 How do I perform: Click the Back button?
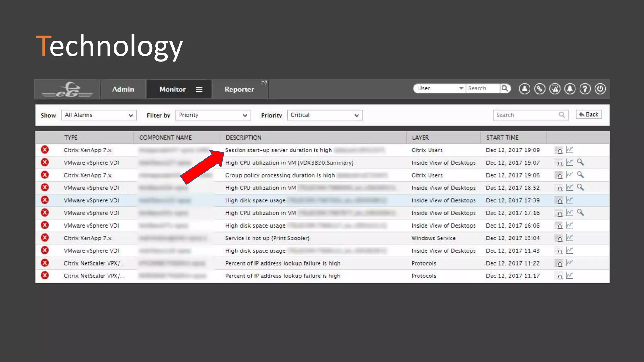click(589, 115)
